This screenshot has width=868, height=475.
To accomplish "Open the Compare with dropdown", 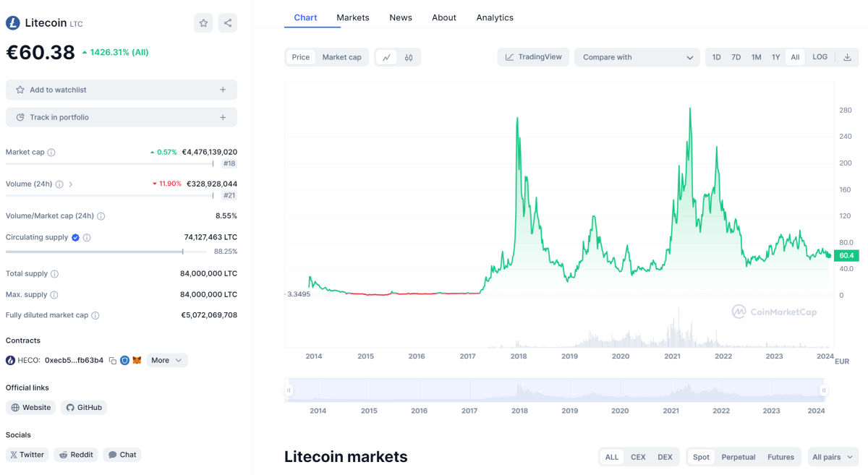I will point(637,57).
